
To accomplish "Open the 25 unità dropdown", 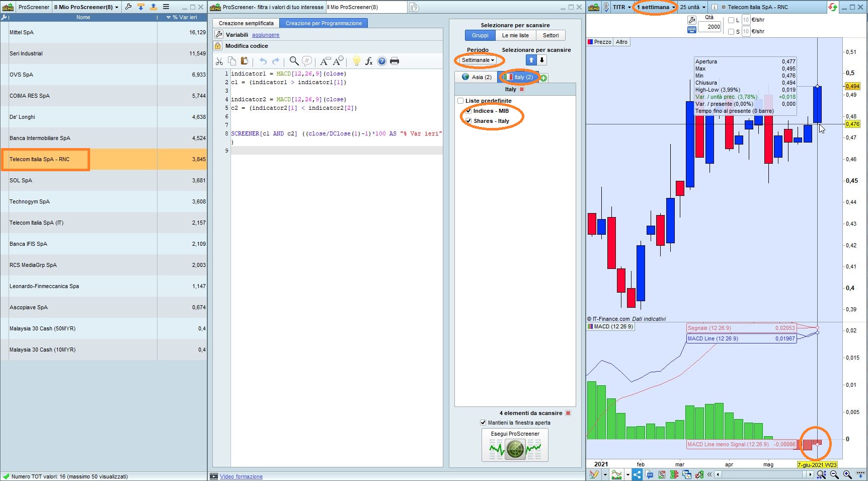I will point(692,7).
